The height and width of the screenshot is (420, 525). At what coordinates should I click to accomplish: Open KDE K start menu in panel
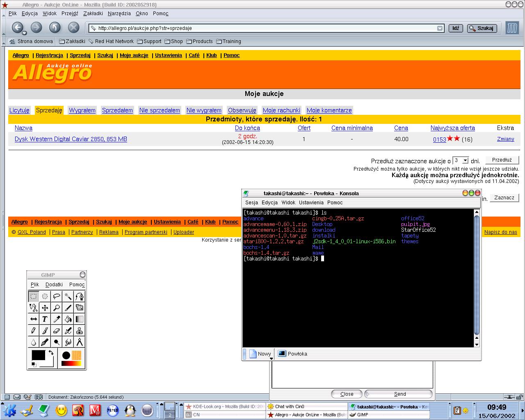[x=9, y=410]
